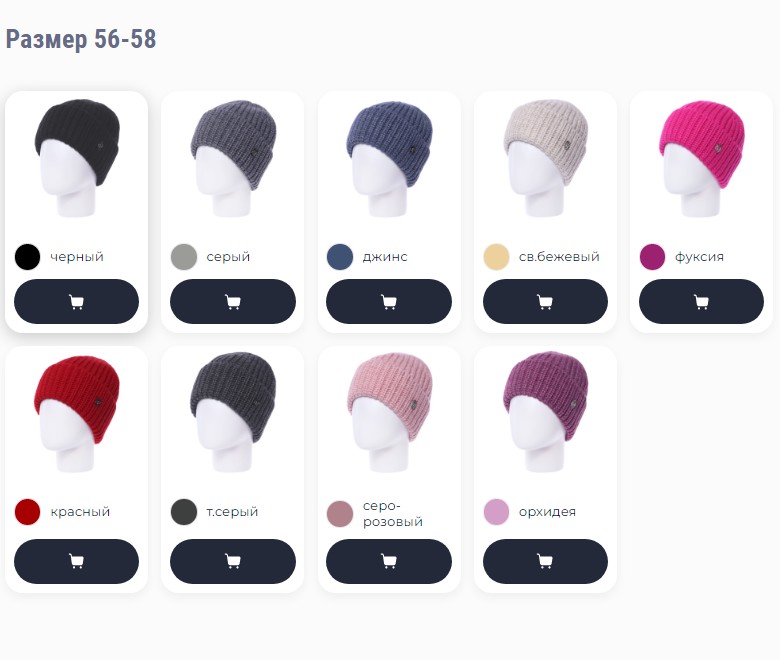Open the denim blue hat image
Viewport: 780px width, 660px height.
point(389,158)
